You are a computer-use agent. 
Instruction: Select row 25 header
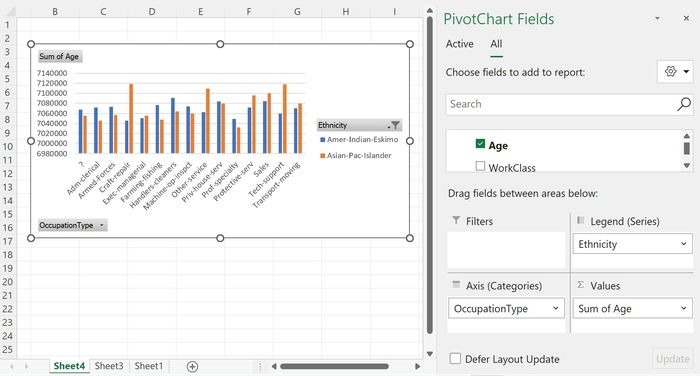coord(8,349)
